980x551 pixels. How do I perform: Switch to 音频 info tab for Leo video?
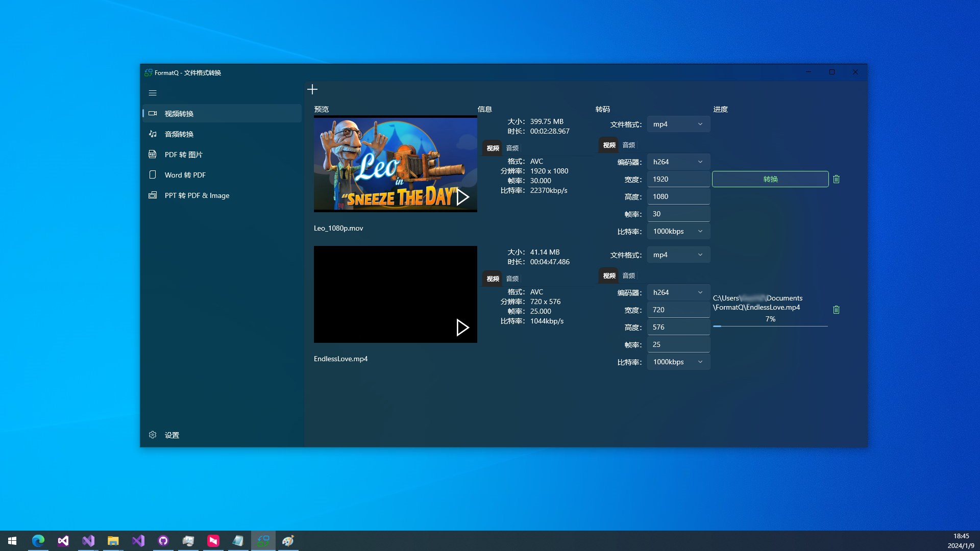[512, 148]
